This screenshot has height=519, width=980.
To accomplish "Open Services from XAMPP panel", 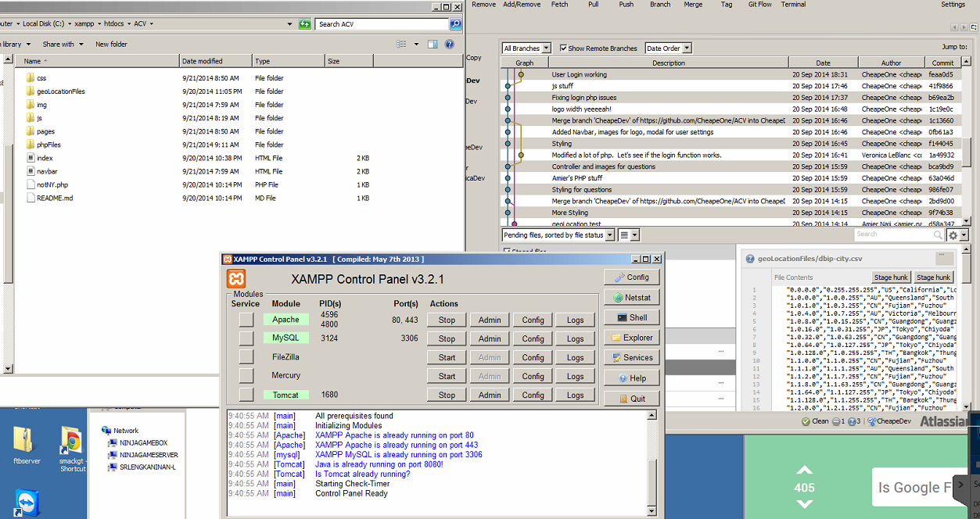I will [632, 358].
